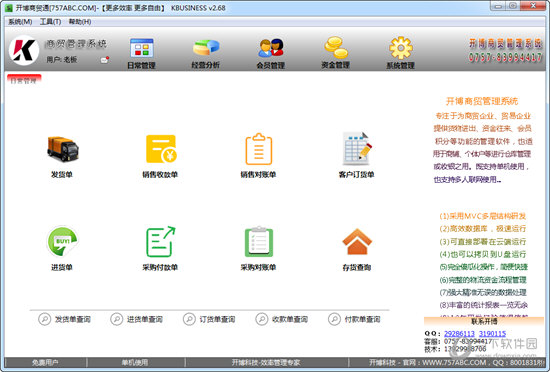The image size is (550, 372).
Task: Click 存货查询 label text
Action: 357,268
